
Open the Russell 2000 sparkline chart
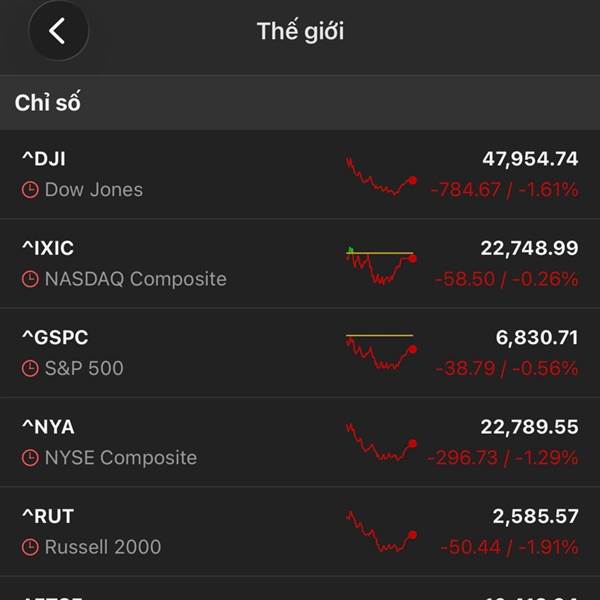pos(381,531)
